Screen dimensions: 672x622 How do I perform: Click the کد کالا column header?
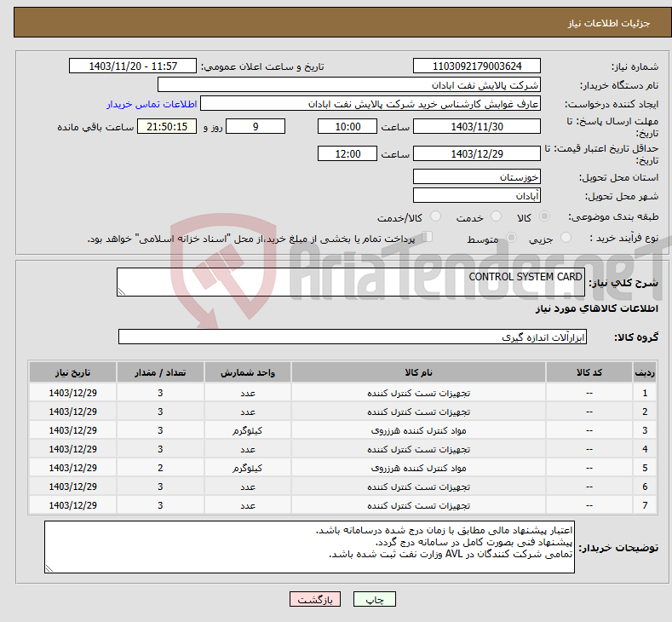589,372
